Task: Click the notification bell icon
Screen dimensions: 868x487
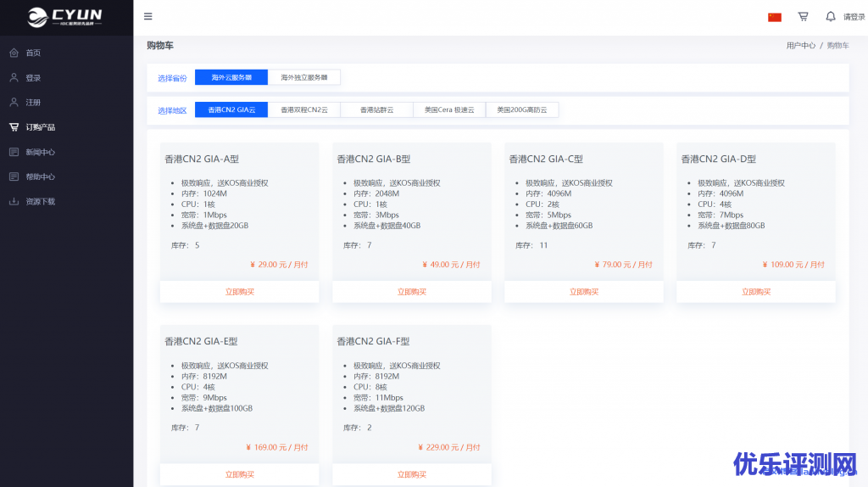Action: (830, 16)
